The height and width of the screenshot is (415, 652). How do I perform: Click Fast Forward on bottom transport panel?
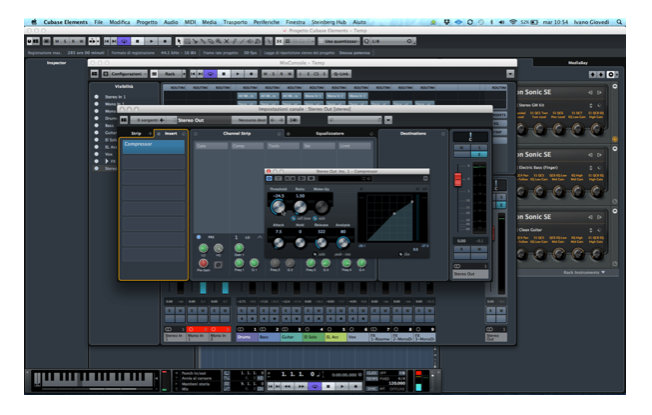[301, 386]
